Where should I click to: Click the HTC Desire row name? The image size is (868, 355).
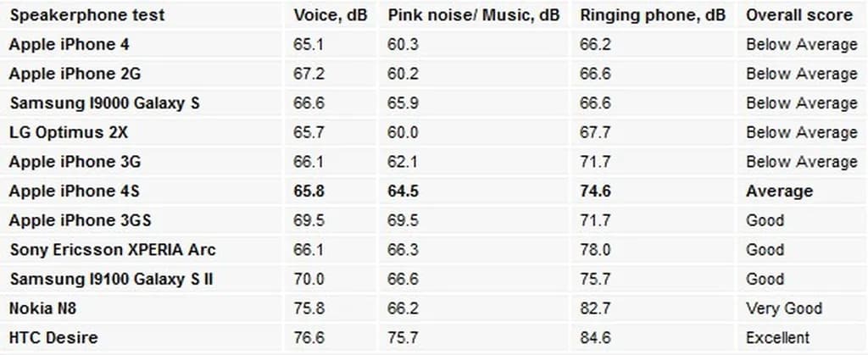pyautogui.click(x=53, y=337)
